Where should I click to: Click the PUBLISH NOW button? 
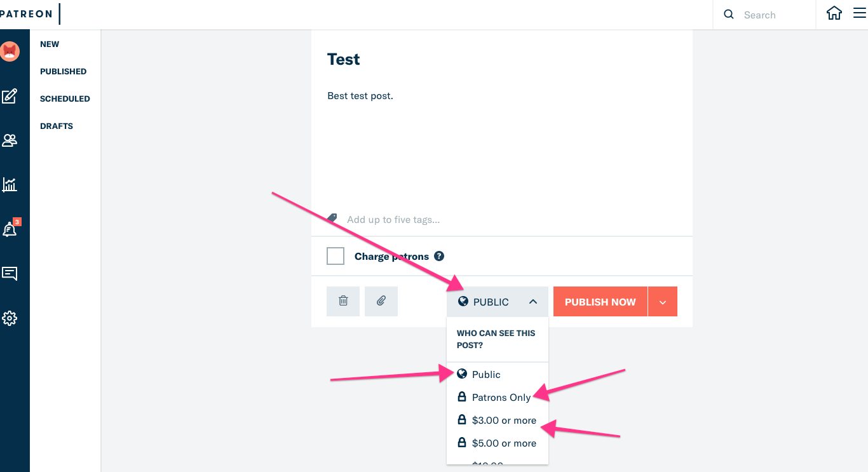(600, 302)
